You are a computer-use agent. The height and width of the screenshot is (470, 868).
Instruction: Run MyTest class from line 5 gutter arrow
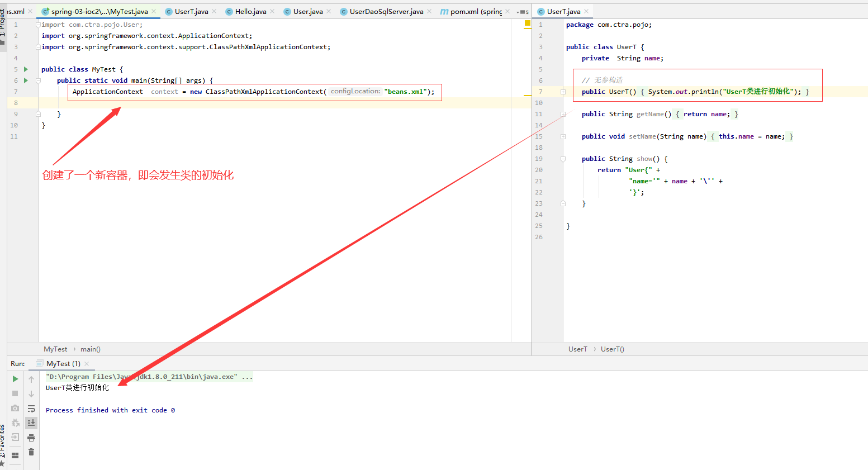point(26,69)
